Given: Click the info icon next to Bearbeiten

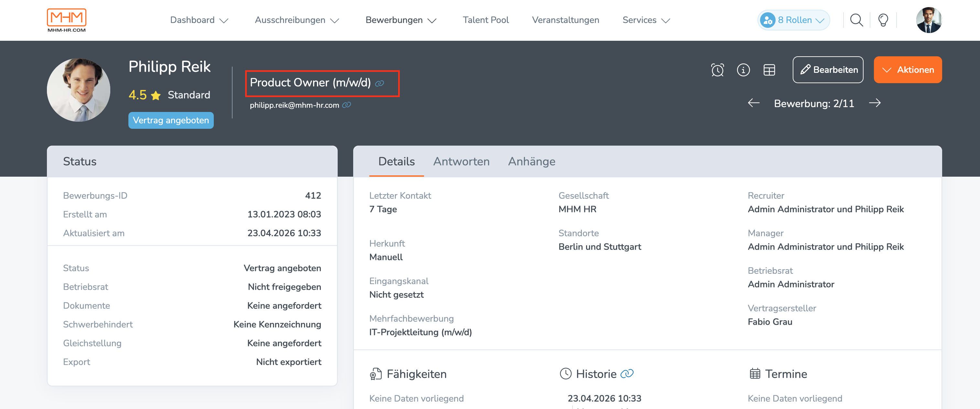Looking at the screenshot, I should [743, 70].
